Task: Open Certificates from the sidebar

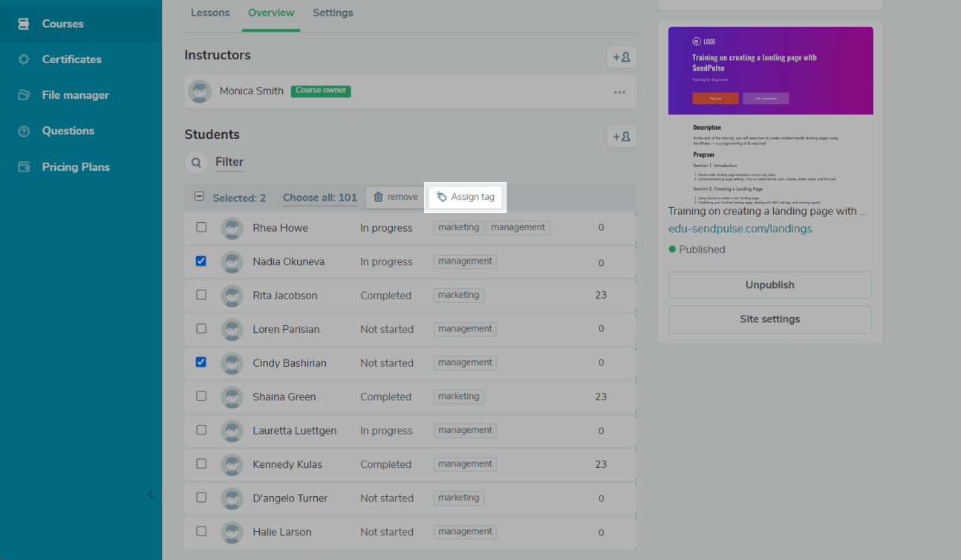Action: tap(71, 59)
